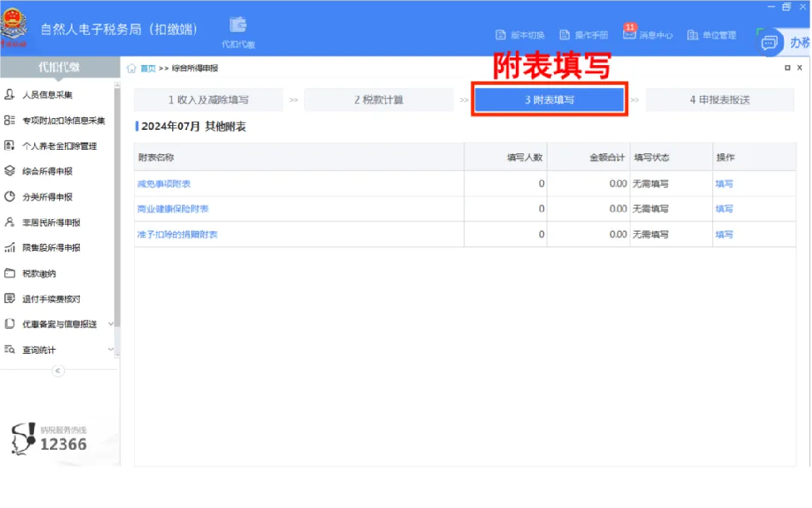
Task: Click the 分类所得申报 pie icon
Action: click(x=9, y=197)
